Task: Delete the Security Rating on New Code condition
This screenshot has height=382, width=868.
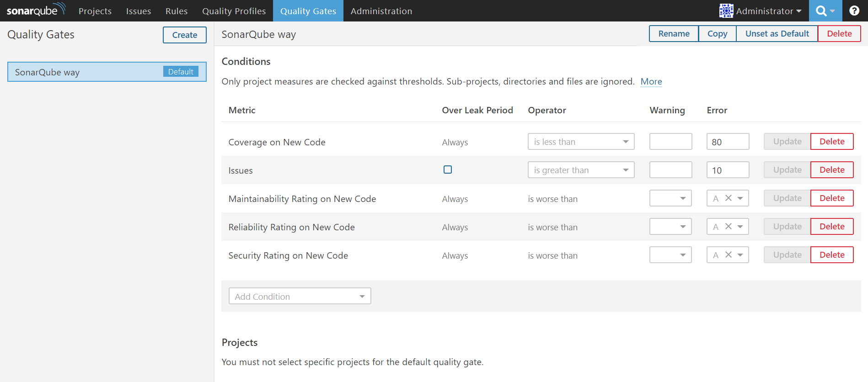Action: tap(831, 255)
